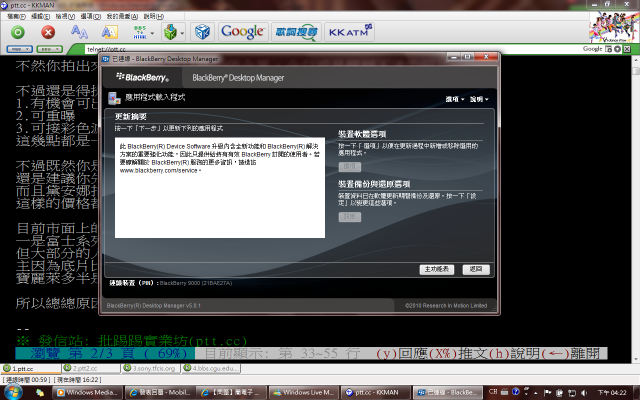Click the lyrics search (歌詞搜尋) toolbar button
This screenshot has width=640, height=400.
[296, 32]
